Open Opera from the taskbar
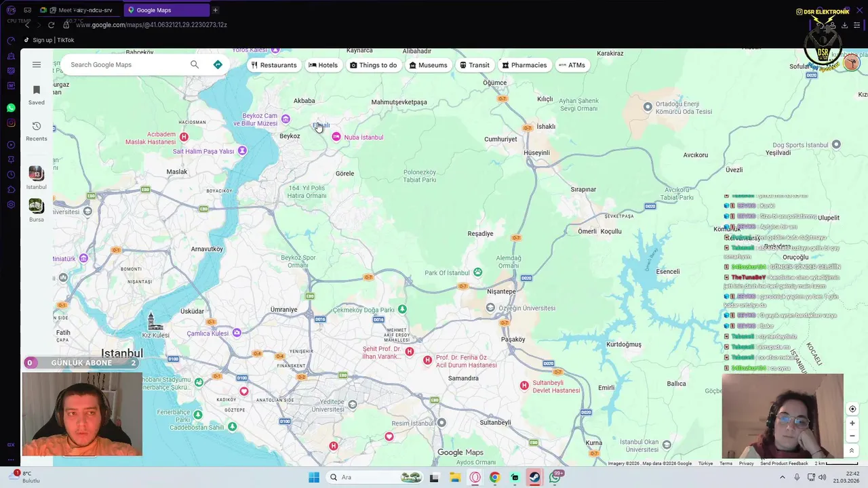Screen dimensions: 868x488 coord(475,477)
